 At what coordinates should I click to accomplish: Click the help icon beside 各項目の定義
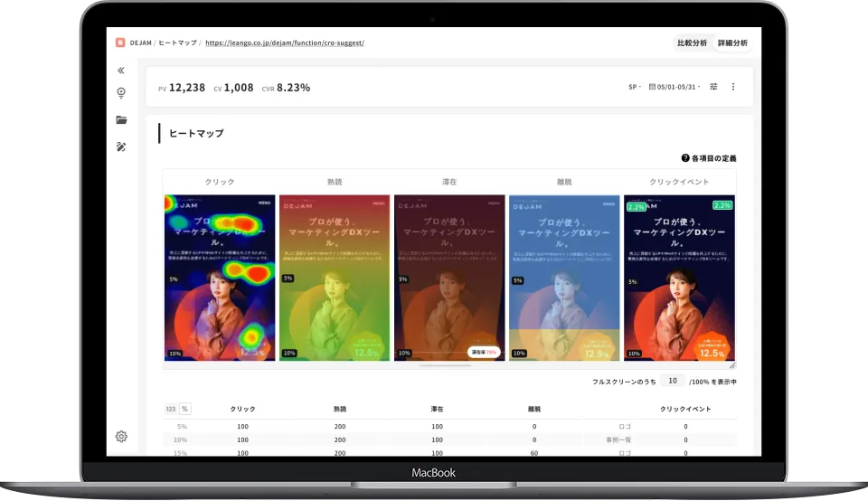(685, 158)
